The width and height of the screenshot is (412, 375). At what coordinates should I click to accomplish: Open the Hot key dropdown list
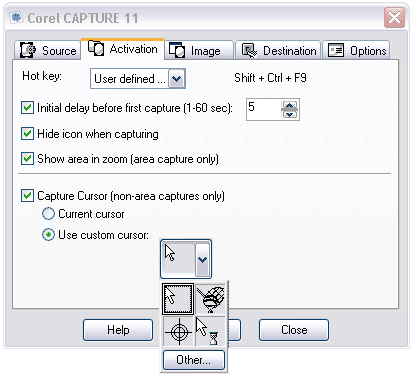[x=177, y=79]
